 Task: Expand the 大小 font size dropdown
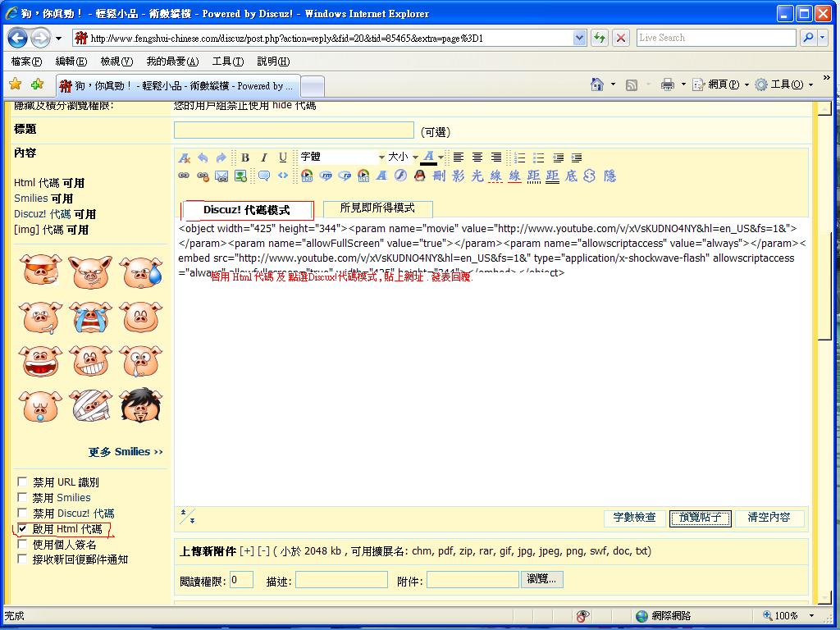pyautogui.click(x=403, y=157)
